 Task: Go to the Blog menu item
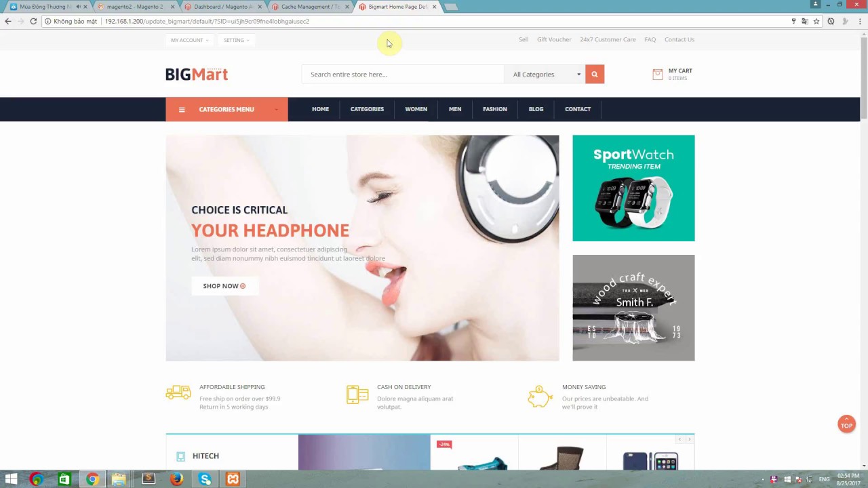tap(536, 109)
